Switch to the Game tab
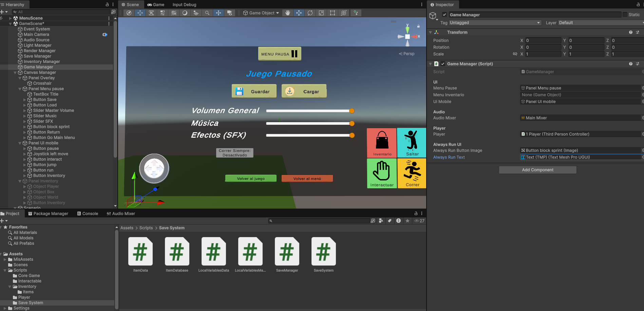The image size is (644, 311). pyautogui.click(x=156, y=4)
